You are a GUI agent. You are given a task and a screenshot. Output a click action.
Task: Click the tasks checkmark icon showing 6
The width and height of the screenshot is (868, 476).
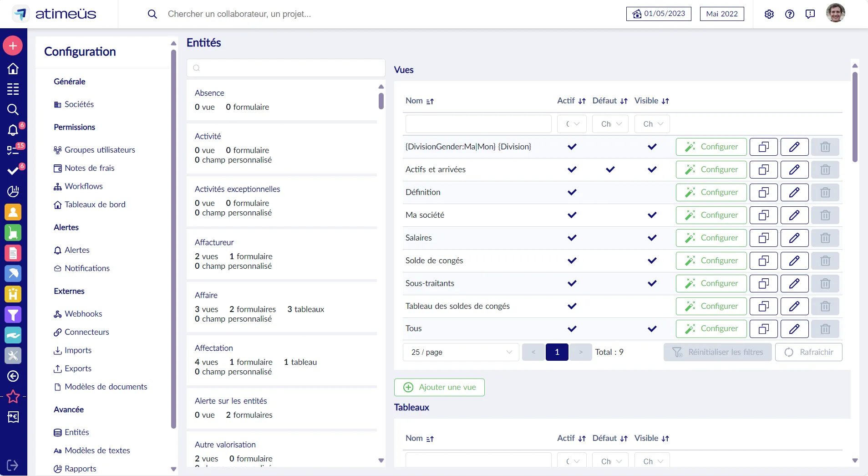click(x=13, y=171)
